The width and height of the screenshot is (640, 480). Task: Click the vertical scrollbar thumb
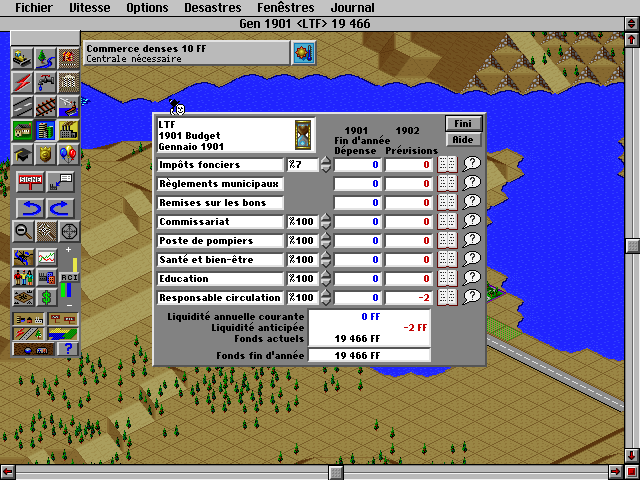tap(632, 246)
